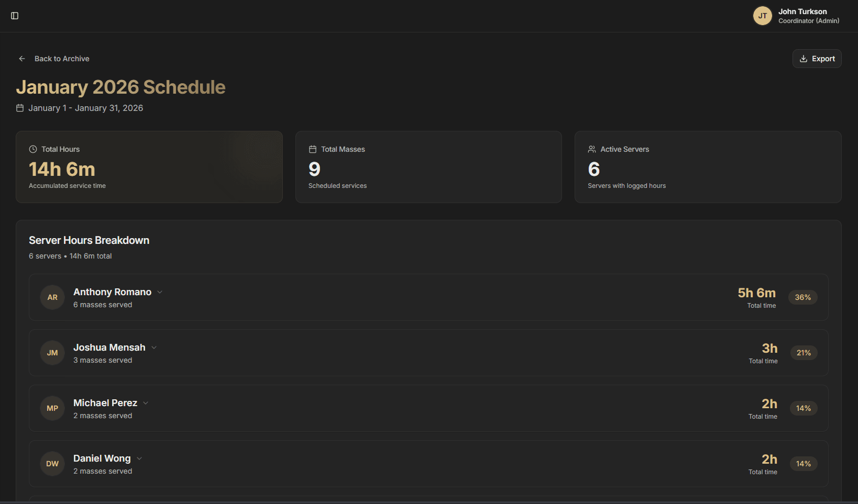This screenshot has height=504, width=858.
Task: Click the clock icon in Total Hours
Action: pos(33,149)
